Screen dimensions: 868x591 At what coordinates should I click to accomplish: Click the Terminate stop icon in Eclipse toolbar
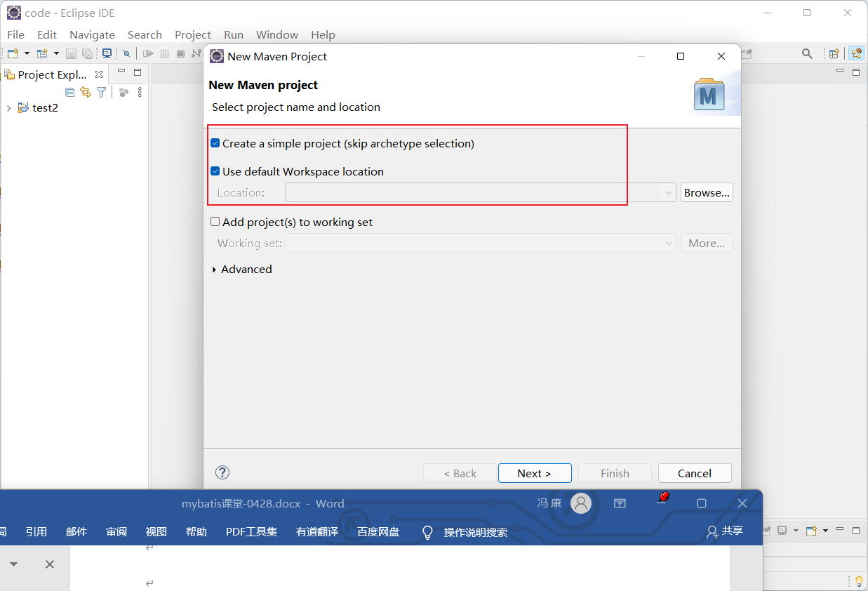coord(180,53)
